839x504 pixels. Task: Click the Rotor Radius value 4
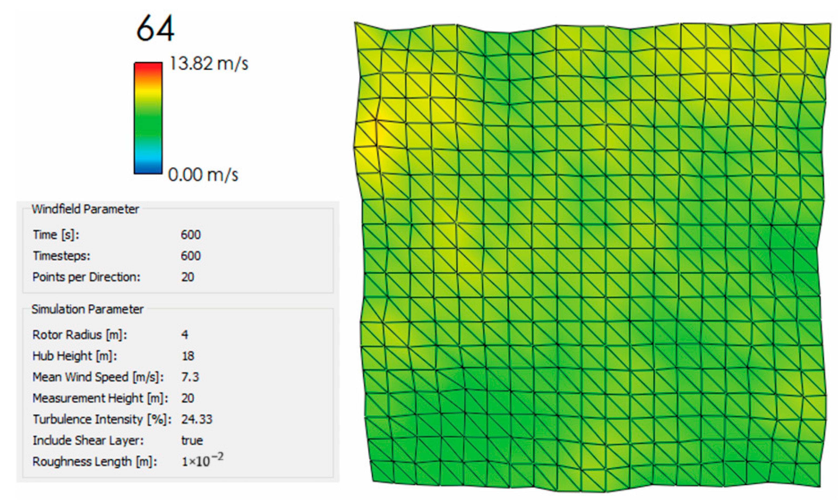click(185, 335)
